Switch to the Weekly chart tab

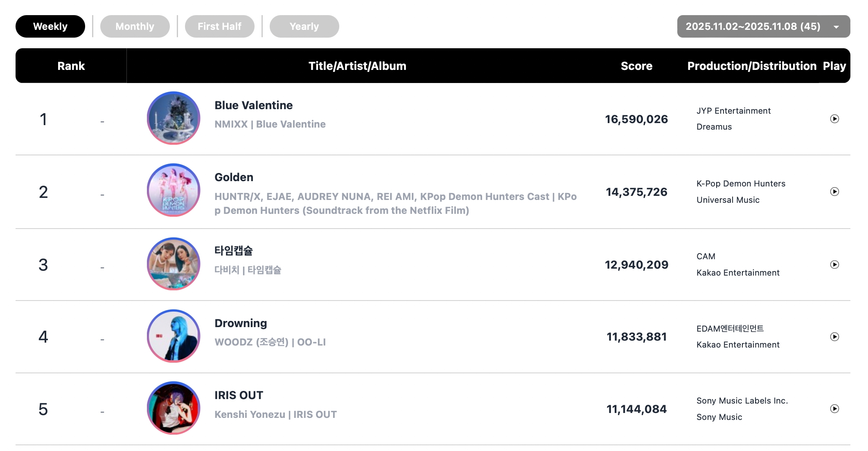tap(50, 27)
